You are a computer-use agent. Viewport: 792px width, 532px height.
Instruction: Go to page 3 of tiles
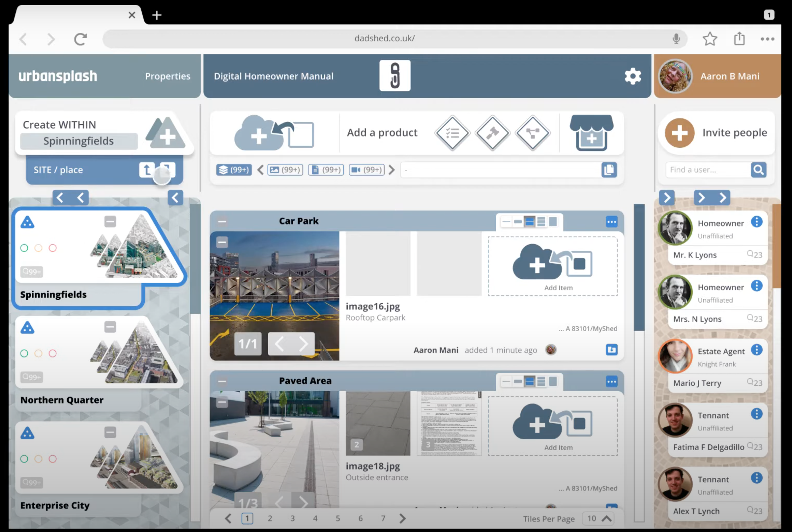(x=292, y=519)
